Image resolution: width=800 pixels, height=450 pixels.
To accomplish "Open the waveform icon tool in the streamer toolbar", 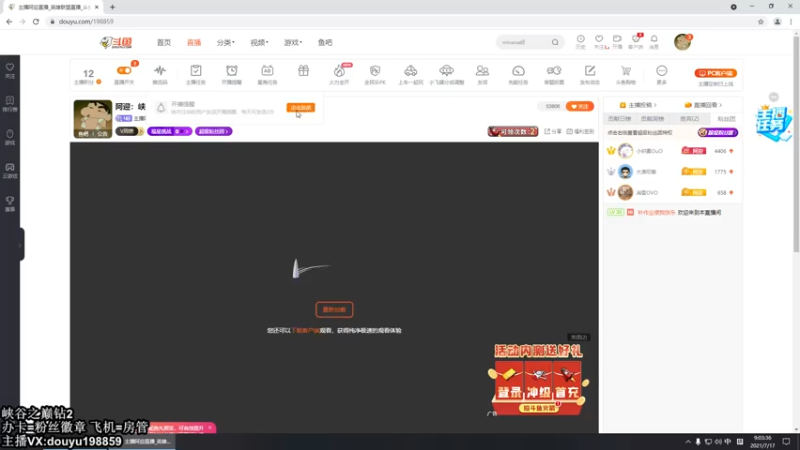I will tap(160, 71).
